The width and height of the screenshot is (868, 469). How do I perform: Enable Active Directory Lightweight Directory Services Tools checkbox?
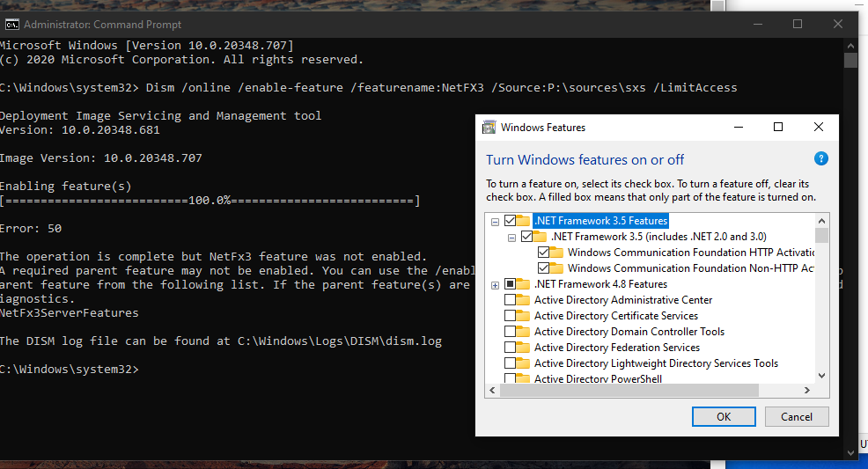click(510, 363)
